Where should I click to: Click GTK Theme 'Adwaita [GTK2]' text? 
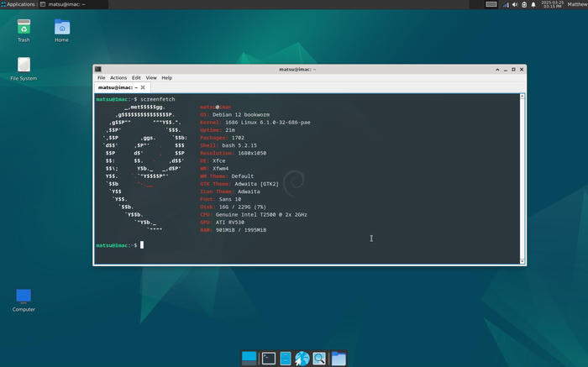pyautogui.click(x=256, y=184)
